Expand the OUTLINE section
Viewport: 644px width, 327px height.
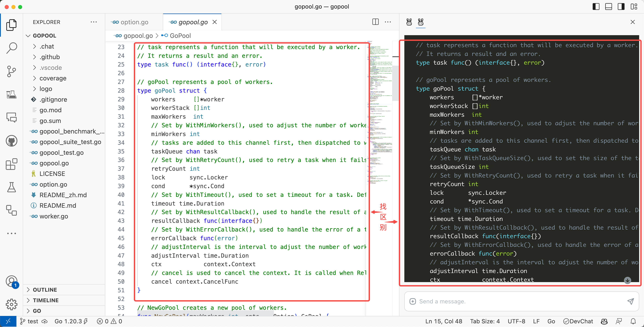pos(45,290)
